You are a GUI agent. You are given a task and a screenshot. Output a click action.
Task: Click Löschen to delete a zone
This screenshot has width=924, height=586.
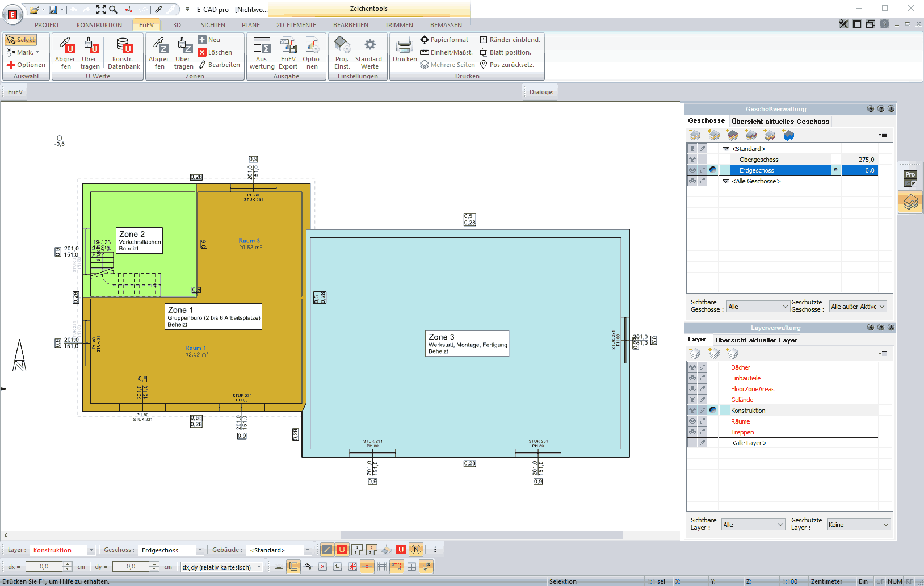pos(215,52)
